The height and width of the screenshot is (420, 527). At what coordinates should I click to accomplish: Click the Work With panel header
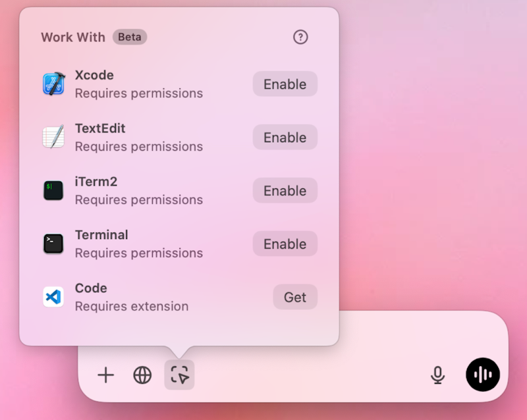73,37
